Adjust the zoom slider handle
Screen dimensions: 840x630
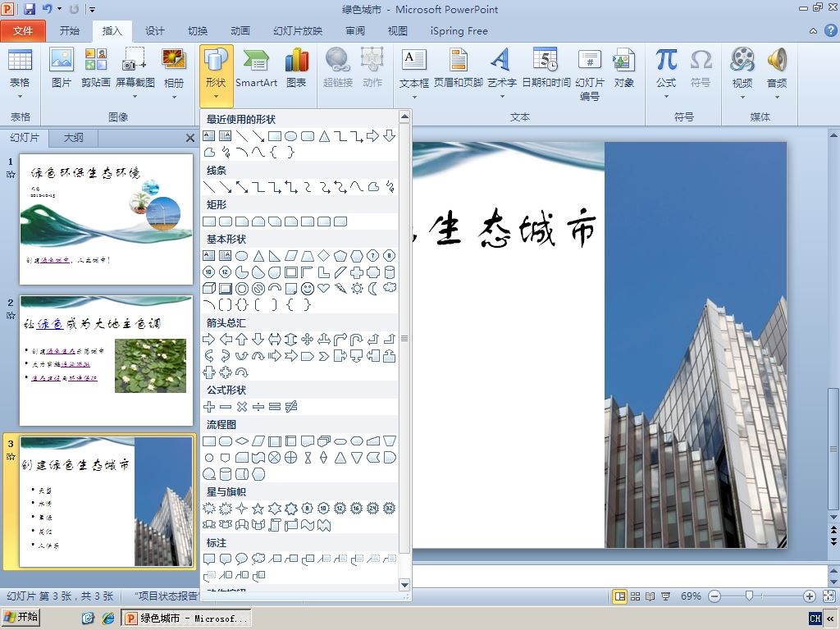[750, 596]
